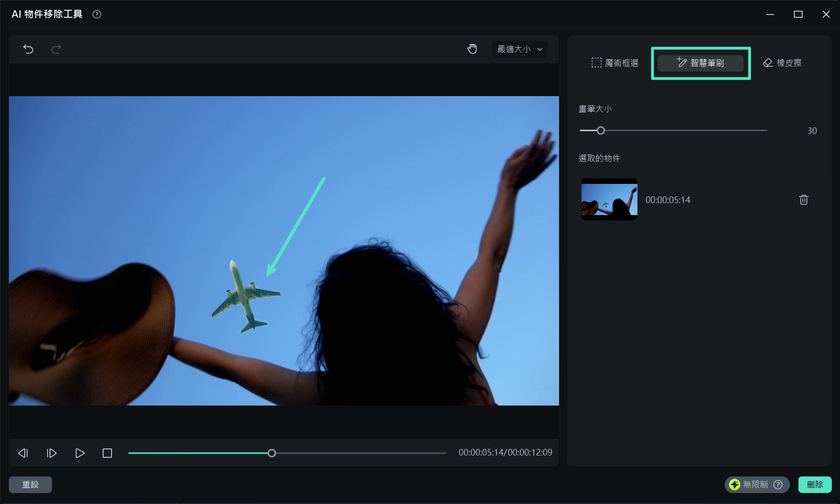Open the help icon beside AI 物件移除工具
Image resolution: width=840 pixels, height=504 pixels.
coord(97,14)
